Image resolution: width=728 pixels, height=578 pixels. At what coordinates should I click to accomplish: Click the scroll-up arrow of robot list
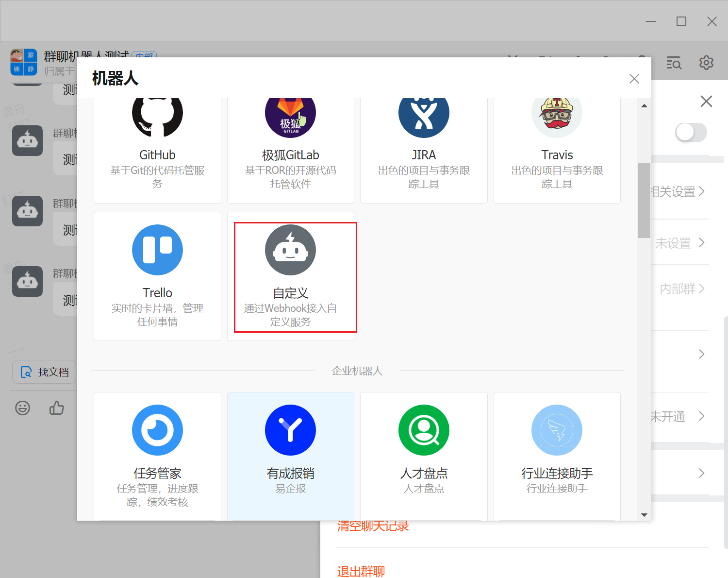[644, 105]
